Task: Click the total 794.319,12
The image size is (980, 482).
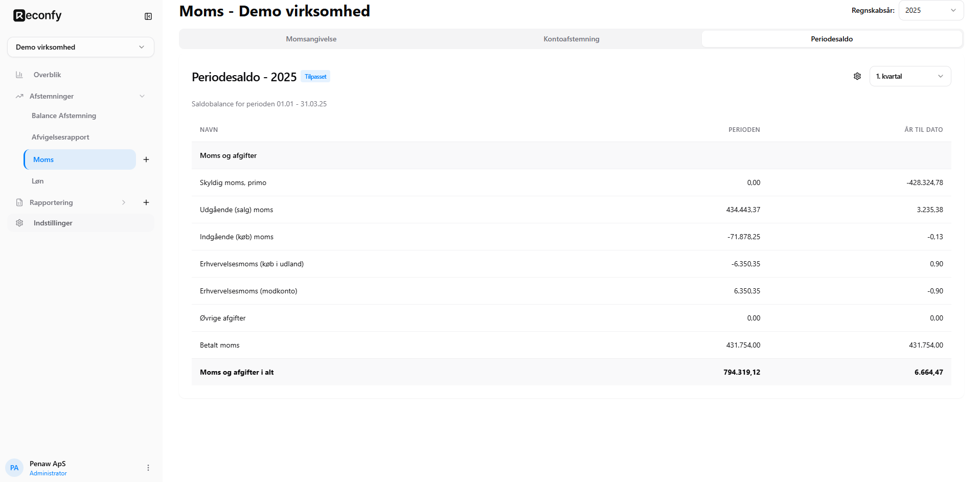Action: tap(742, 372)
